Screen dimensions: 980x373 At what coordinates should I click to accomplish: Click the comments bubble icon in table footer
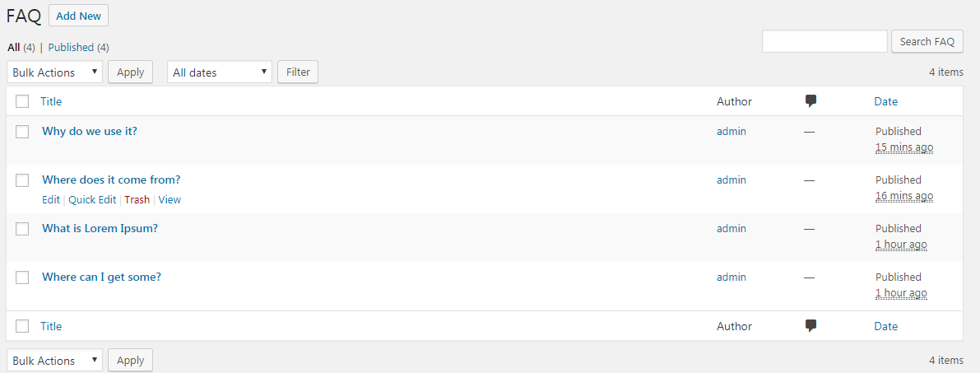pos(811,325)
